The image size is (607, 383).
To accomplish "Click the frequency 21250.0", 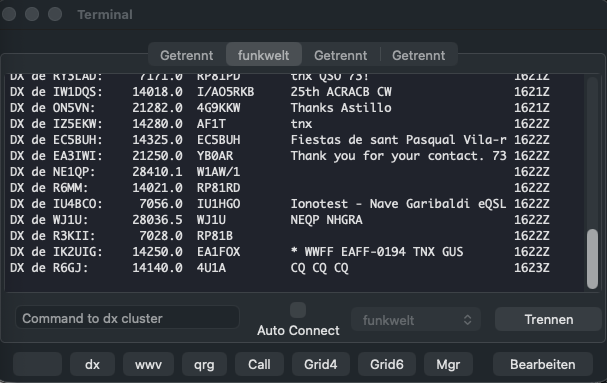I will point(157,156).
